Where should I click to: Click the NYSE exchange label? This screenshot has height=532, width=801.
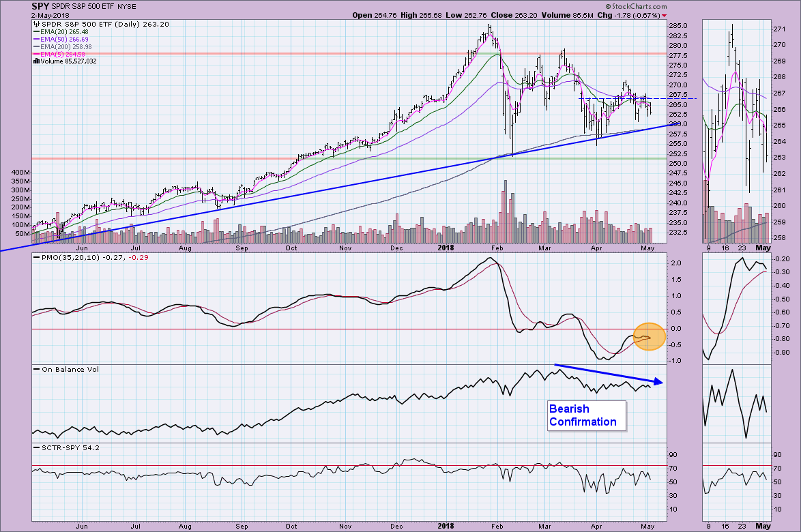pyautogui.click(x=127, y=7)
